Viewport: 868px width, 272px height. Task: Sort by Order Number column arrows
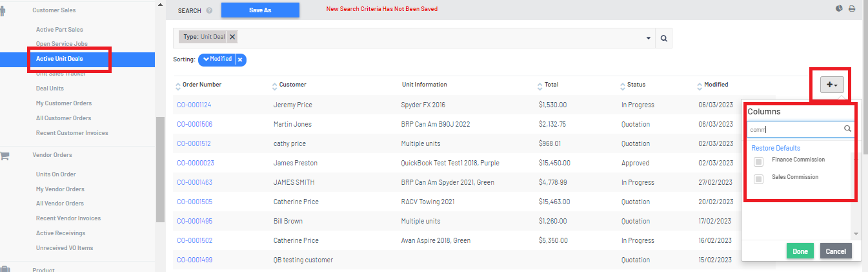point(178,85)
